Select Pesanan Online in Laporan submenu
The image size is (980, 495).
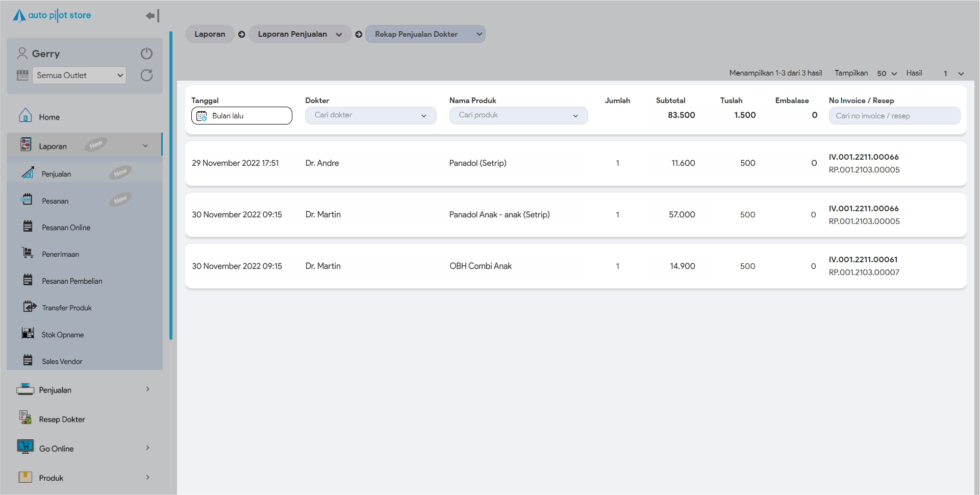[66, 228]
